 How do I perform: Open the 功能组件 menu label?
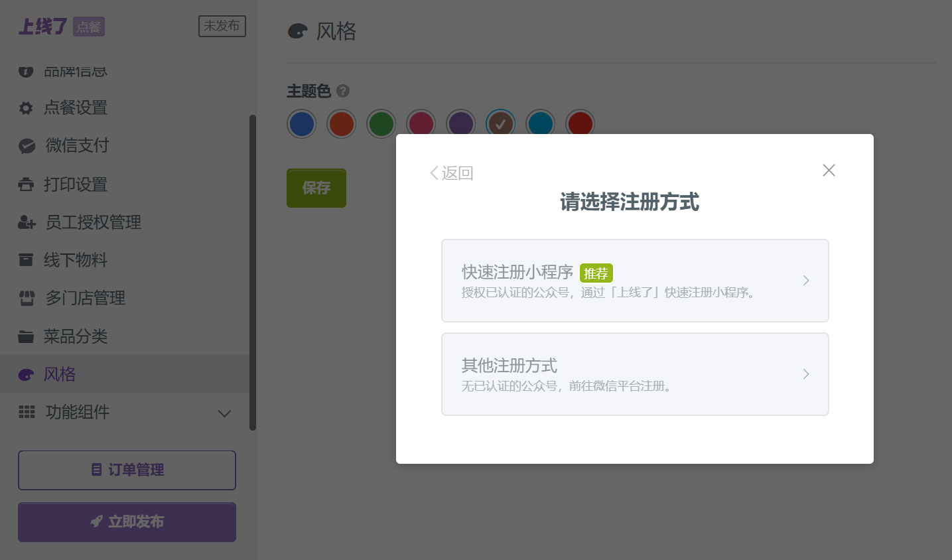(77, 412)
